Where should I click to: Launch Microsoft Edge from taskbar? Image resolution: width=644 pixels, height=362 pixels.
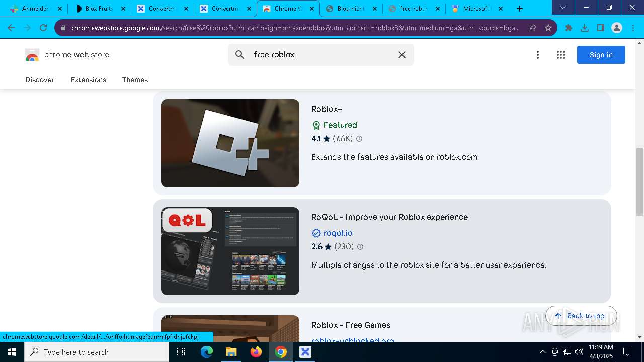coord(207,352)
